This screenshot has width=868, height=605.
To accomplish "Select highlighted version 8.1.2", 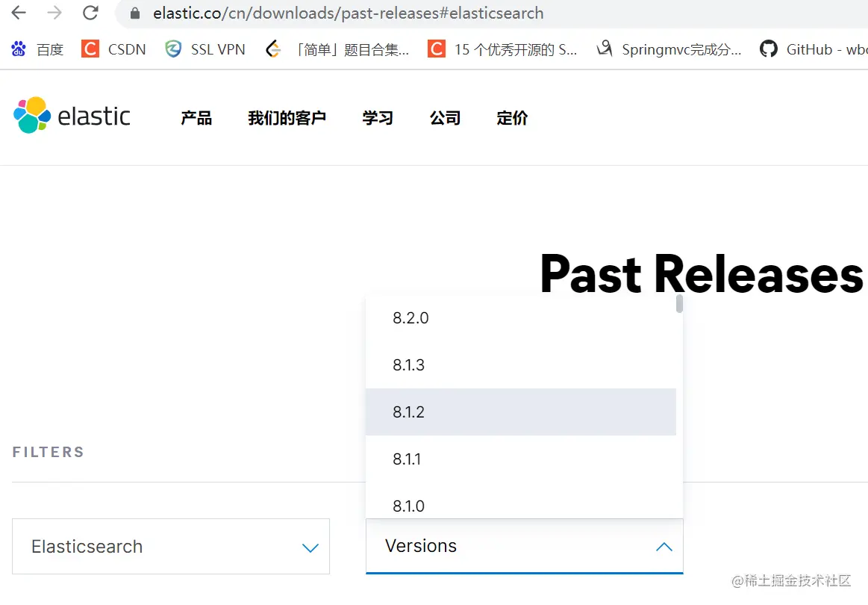I will click(521, 412).
